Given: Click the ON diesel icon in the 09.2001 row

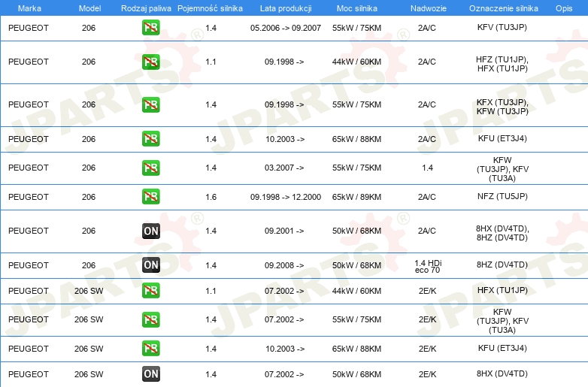Looking at the screenshot, I should [x=150, y=231].
